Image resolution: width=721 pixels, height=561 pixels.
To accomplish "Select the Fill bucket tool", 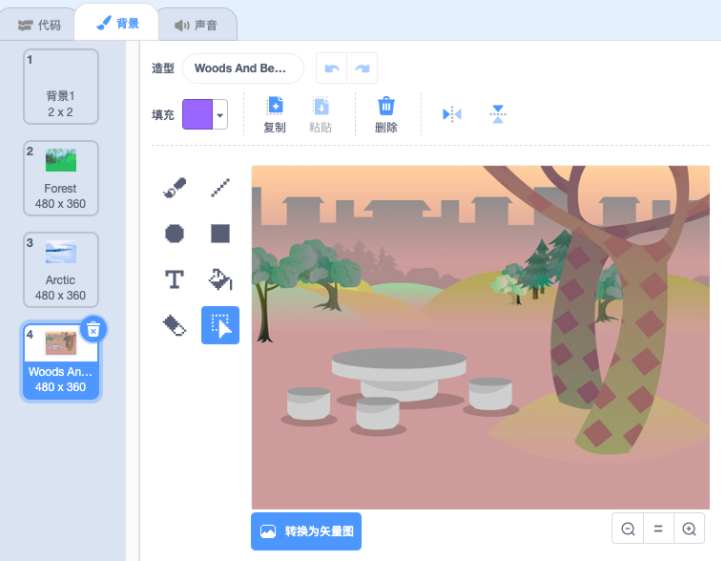I will 220,279.
